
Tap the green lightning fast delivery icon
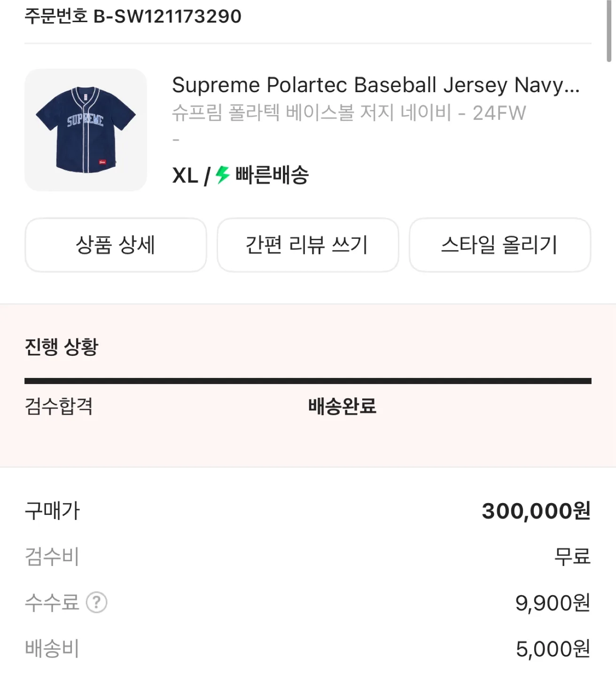click(222, 175)
